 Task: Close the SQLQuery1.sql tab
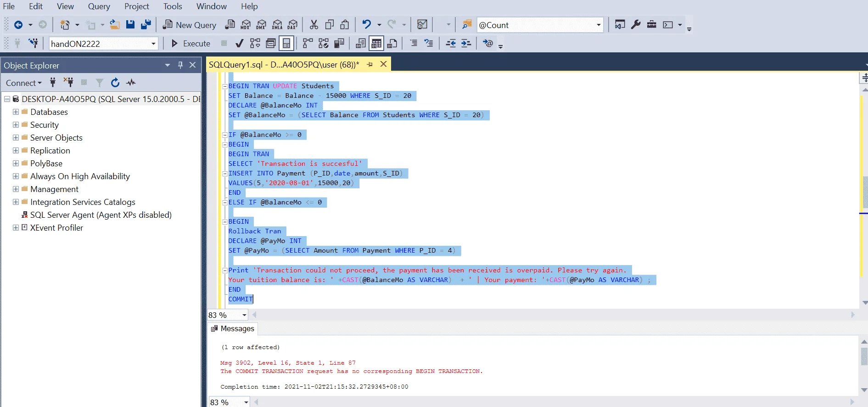384,64
